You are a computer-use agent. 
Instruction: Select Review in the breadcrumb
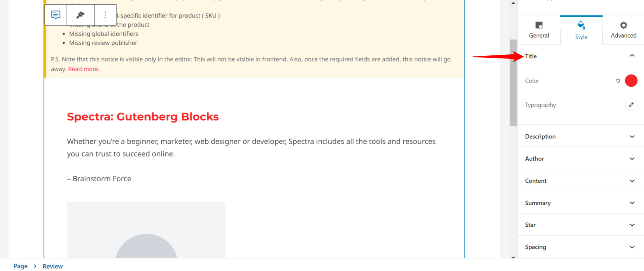[53, 266]
